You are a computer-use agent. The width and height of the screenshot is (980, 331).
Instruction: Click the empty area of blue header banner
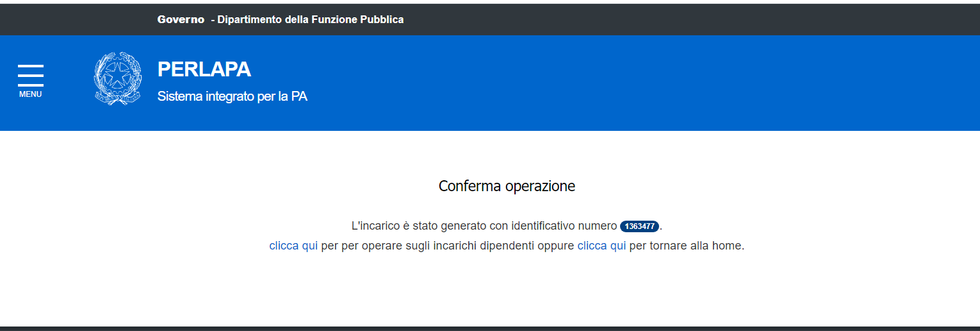click(x=641, y=83)
